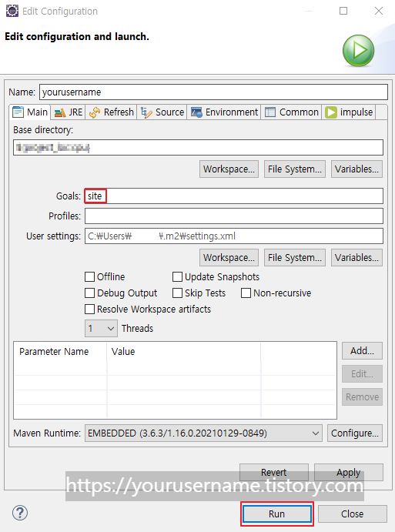This screenshot has height=532, width=395.
Task: Click the Base directory field
Action: click(x=198, y=148)
